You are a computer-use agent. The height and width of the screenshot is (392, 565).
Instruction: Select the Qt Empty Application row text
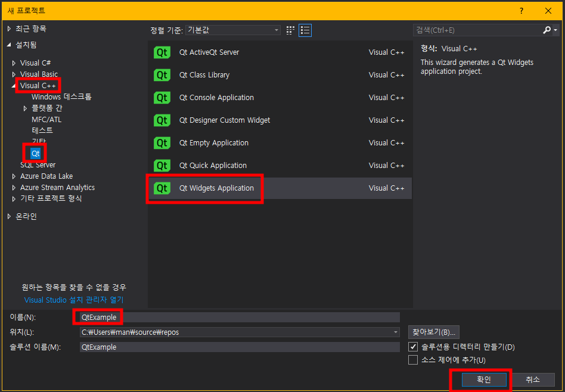[x=214, y=143]
